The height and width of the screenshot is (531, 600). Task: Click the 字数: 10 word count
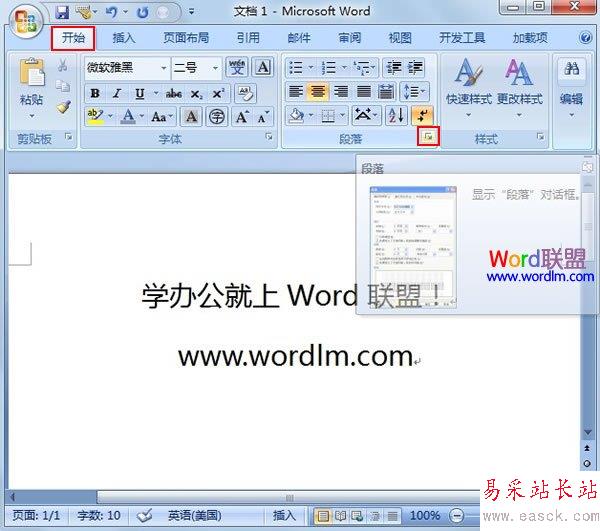[99, 516]
